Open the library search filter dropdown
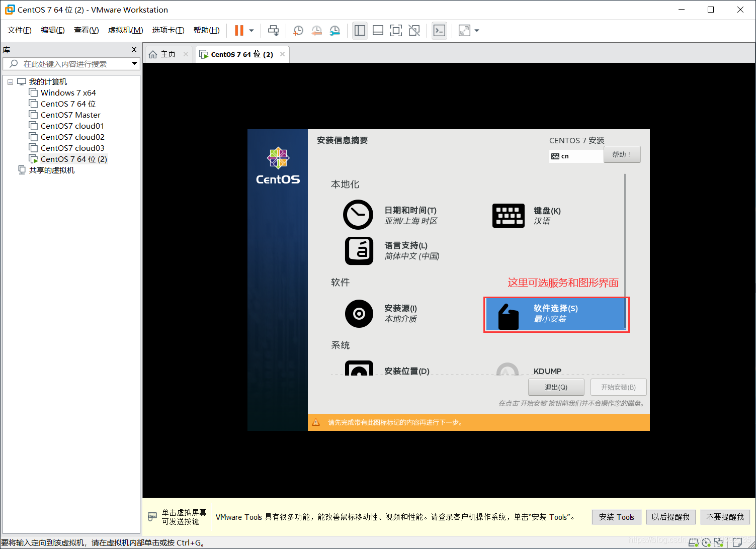 [x=134, y=64]
